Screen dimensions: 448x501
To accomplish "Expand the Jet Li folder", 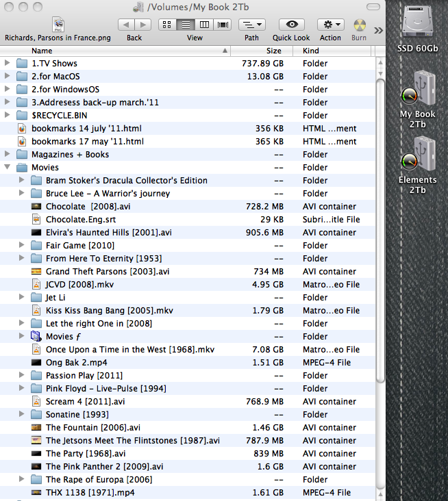I will [x=21, y=297].
